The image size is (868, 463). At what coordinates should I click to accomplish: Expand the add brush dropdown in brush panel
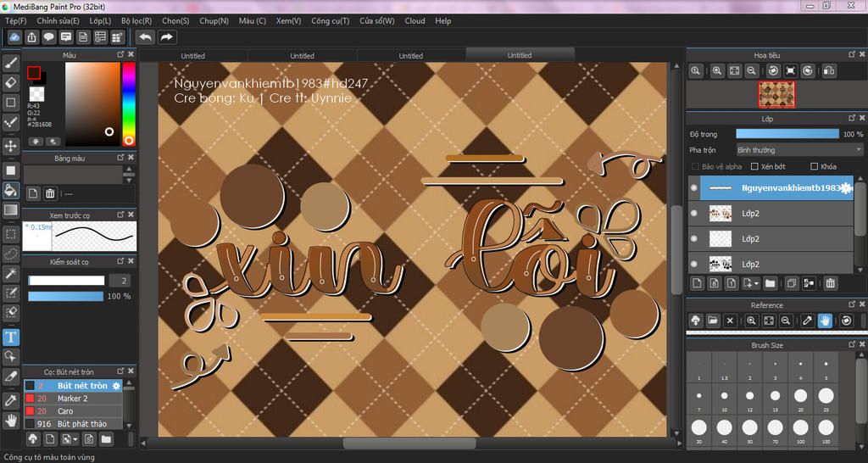(75, 439)
